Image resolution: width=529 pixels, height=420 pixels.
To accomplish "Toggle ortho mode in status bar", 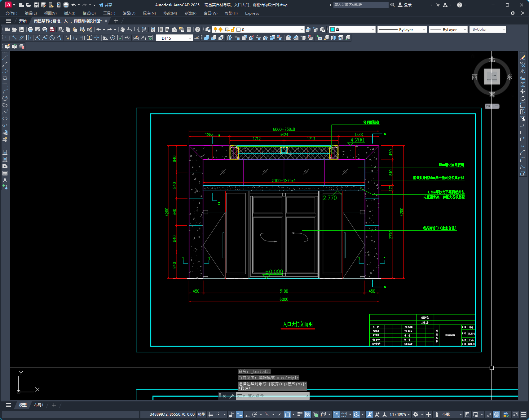I will 247,414.
